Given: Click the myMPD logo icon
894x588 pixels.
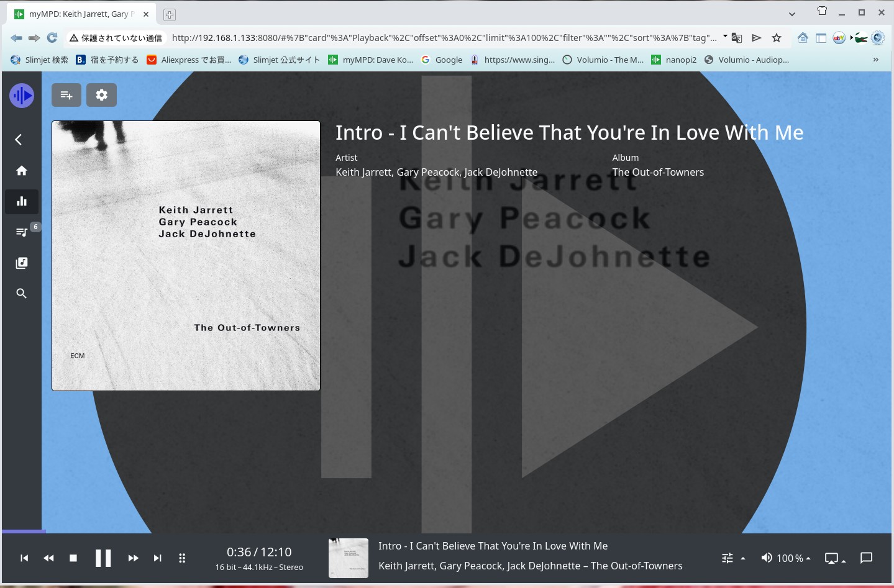Looking at the screenshot, I should [22, 96].
